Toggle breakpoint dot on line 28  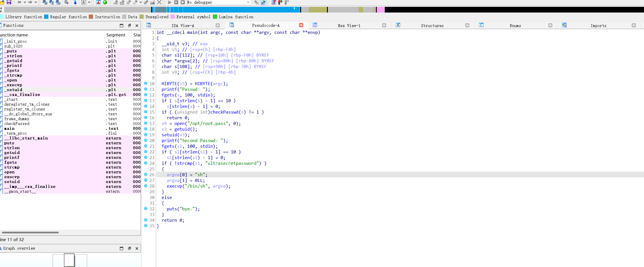pos(146,186)
